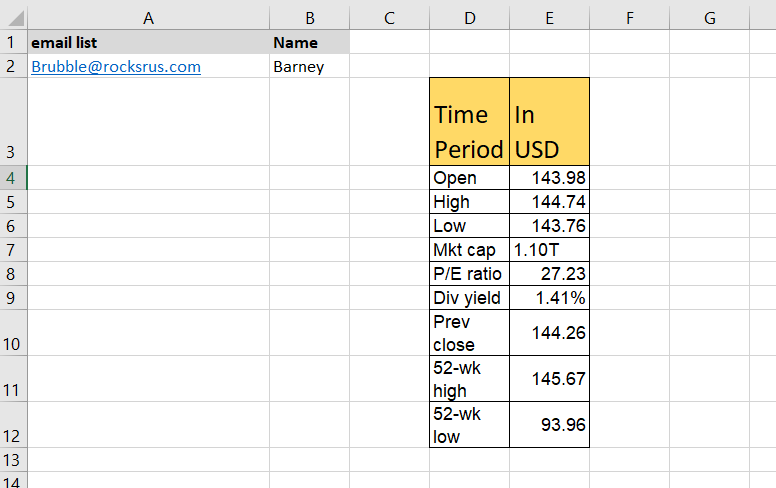
Task: Select column G header
Action: click(710, 18)
